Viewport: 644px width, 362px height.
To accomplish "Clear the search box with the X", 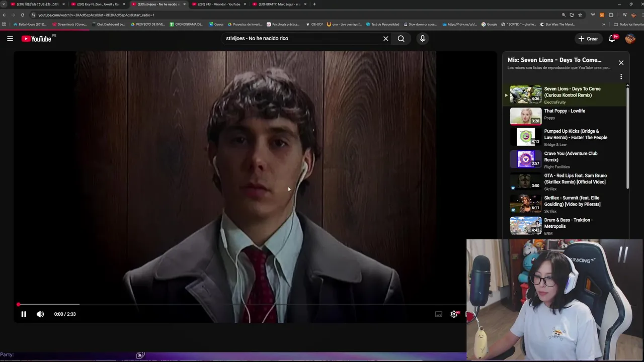I will coord(386,38).
